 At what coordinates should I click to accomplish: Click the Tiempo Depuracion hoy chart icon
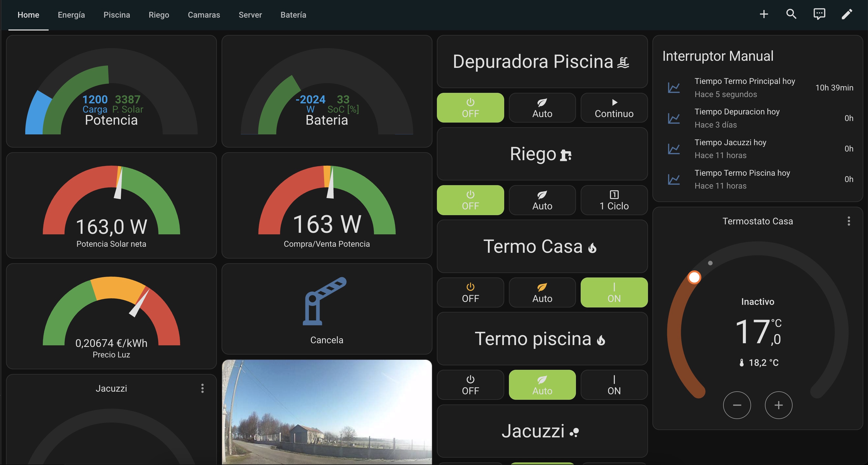(674, 118)
